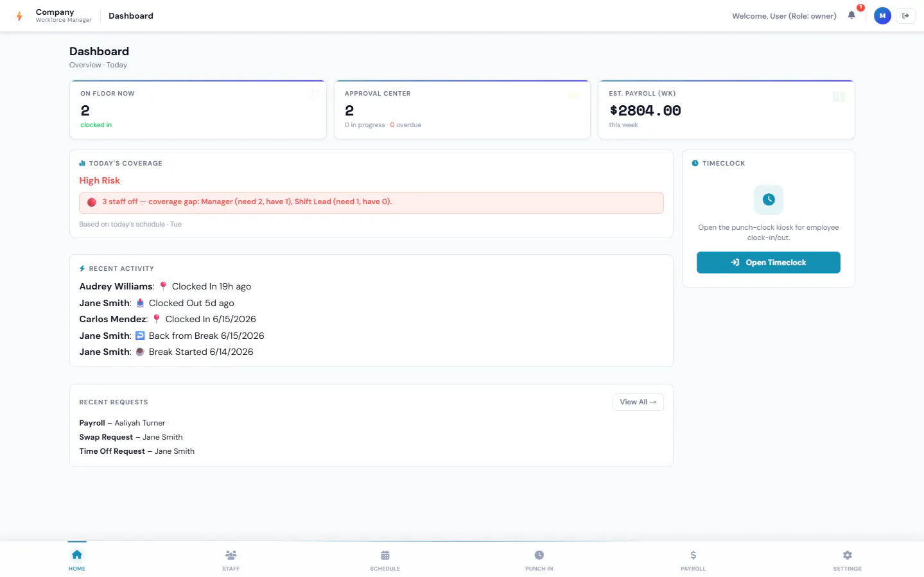Click the Recent Activity lightning icon
This screenshot has width=924, height=577.
(x=82, y=268)
